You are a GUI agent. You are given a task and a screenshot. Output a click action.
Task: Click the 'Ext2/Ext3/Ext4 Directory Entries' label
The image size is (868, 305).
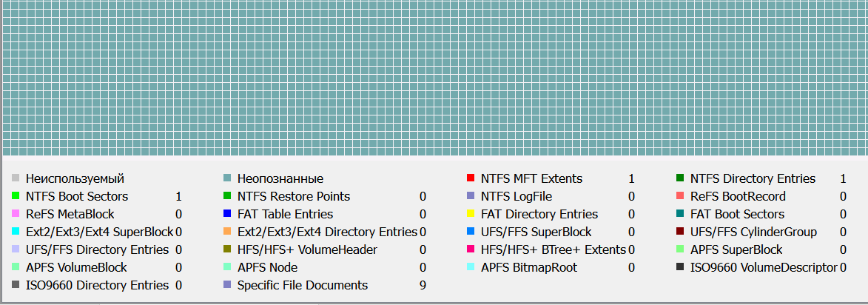[x=327, y=232]
